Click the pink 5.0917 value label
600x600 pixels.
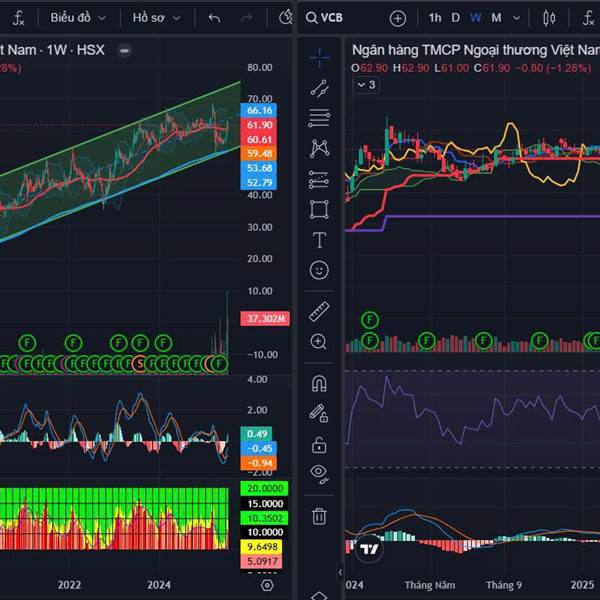click(x=261, y=561)
